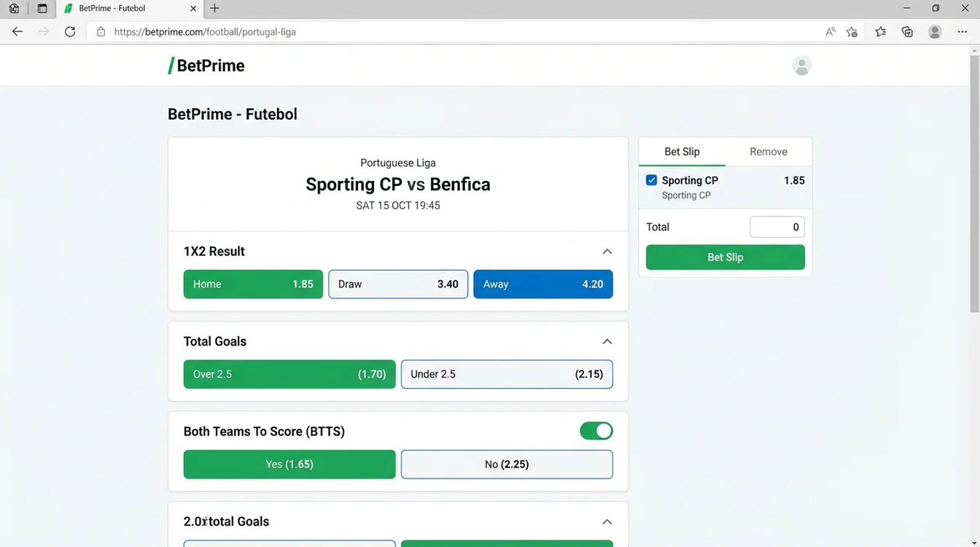This screenshot has height=547, width=980.
Task: Click the SAT 15 OCT 19:45 kickoff time
Action: pos(398,206)
